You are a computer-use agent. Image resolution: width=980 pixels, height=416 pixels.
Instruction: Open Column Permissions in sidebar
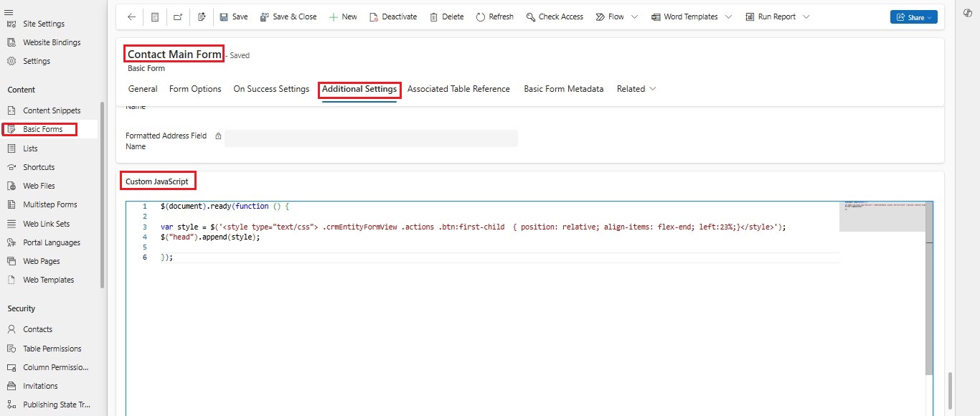point(55,367)
